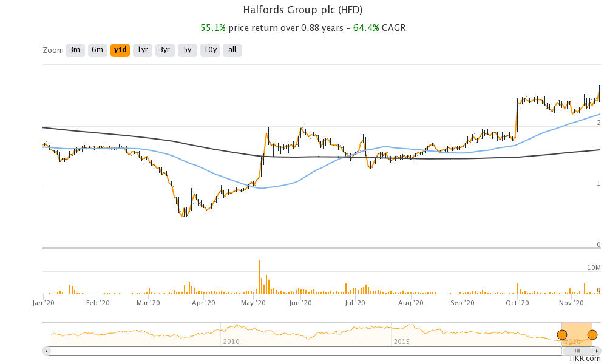Screen dimensions: 607x364
Task: Choose the 10y zoom option
Action: pyautogui.click(x=210, y=50)
